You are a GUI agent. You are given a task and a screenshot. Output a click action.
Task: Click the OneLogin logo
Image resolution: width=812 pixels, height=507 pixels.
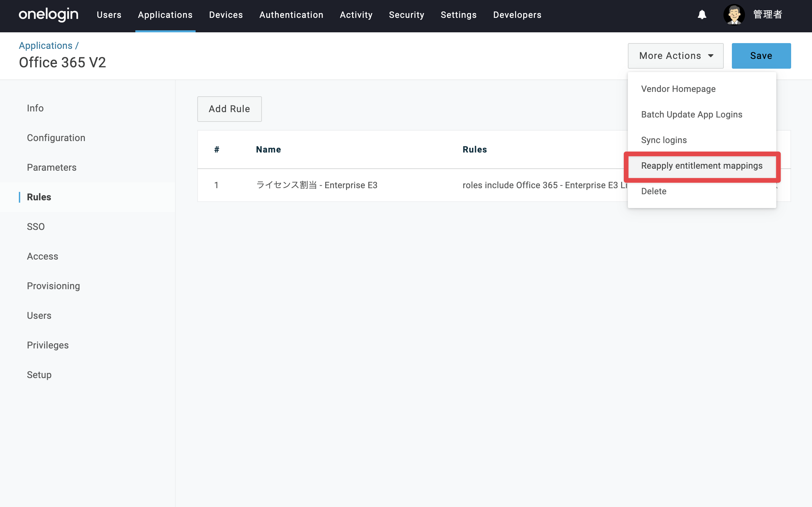click(48, 15)
